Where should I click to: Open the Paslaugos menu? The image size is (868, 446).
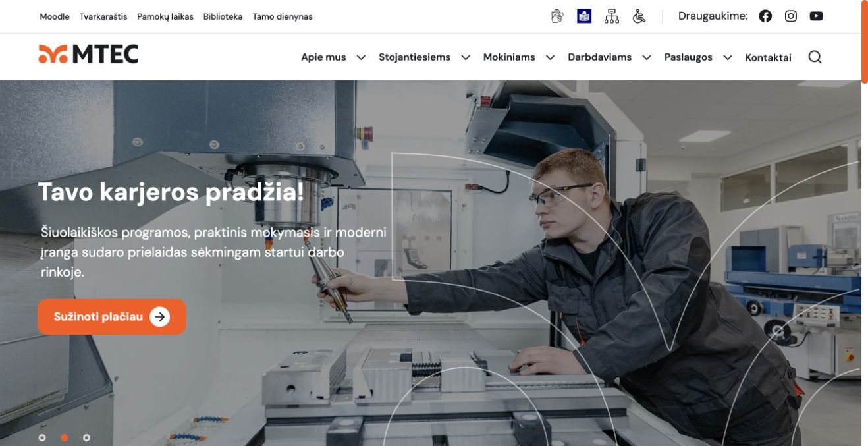pos(688,57)
